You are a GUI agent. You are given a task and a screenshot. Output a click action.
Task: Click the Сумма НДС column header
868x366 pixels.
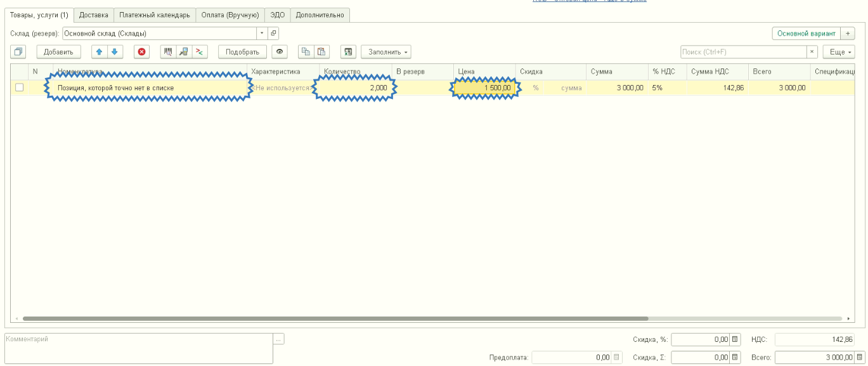[x=717, y=72]
